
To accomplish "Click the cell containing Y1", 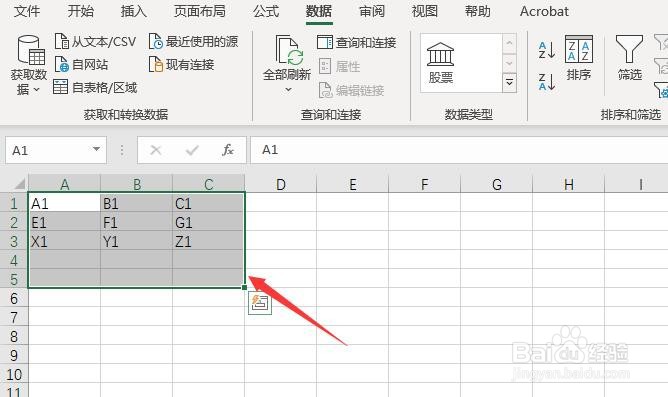I will click(x=136, y=241).
